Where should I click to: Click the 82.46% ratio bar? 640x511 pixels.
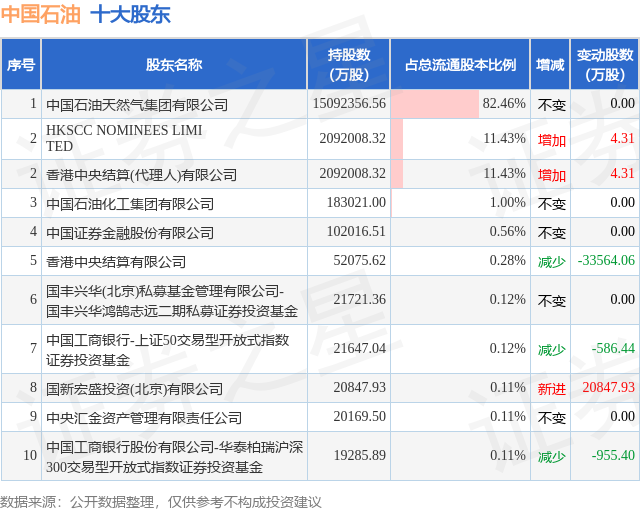[435, 104]
